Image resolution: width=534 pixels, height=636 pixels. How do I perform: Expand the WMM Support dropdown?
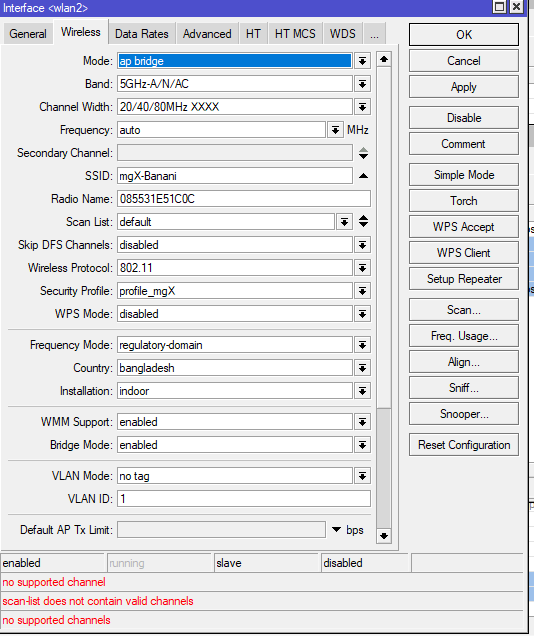(362, 422)
